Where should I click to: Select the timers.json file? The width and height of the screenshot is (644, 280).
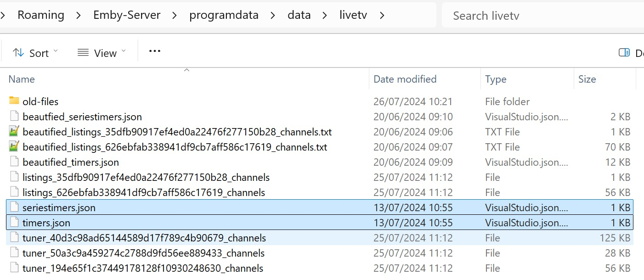click(46, 223)
